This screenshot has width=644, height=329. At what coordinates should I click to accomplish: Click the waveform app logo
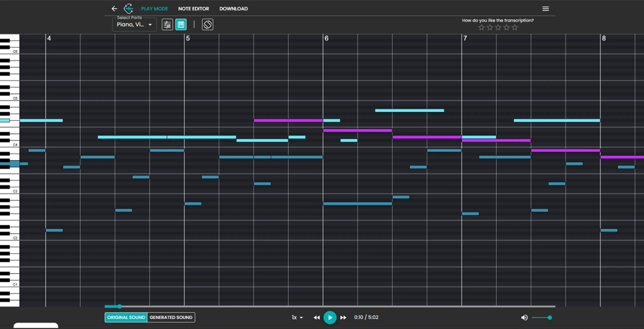(129, 9)
